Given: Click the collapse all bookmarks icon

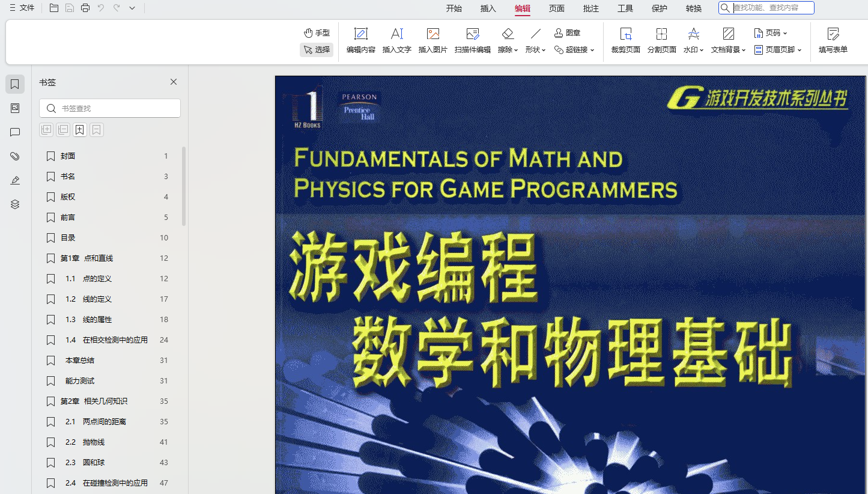Looking at the screenshot, I should [x=63, y=130].
